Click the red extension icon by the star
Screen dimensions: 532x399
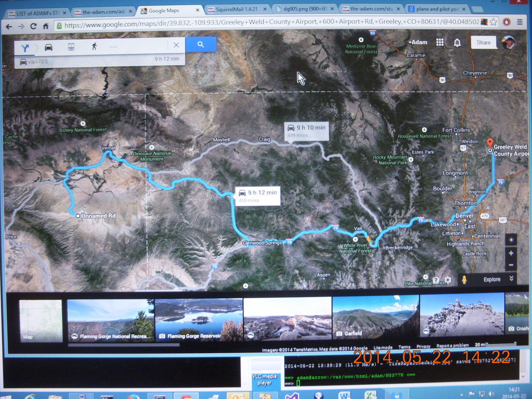click(x=506, y=22)
